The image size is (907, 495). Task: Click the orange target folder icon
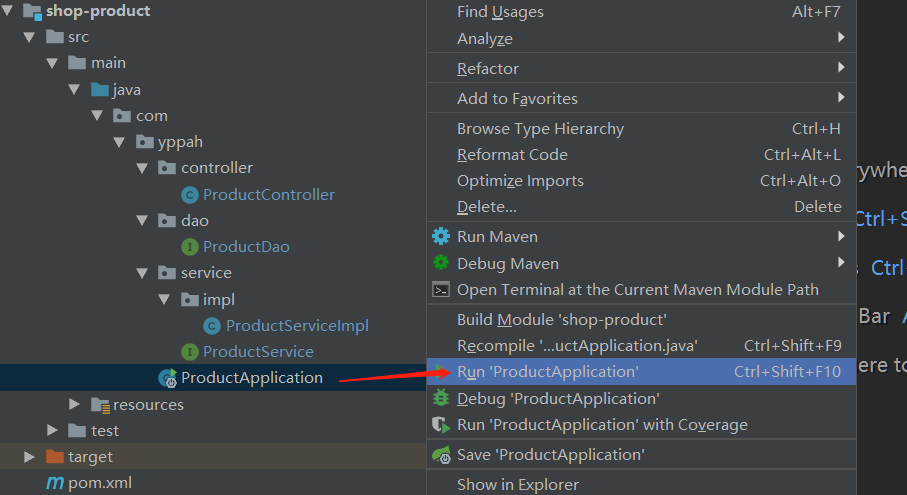pyautogui.click(x=55, y=457)
